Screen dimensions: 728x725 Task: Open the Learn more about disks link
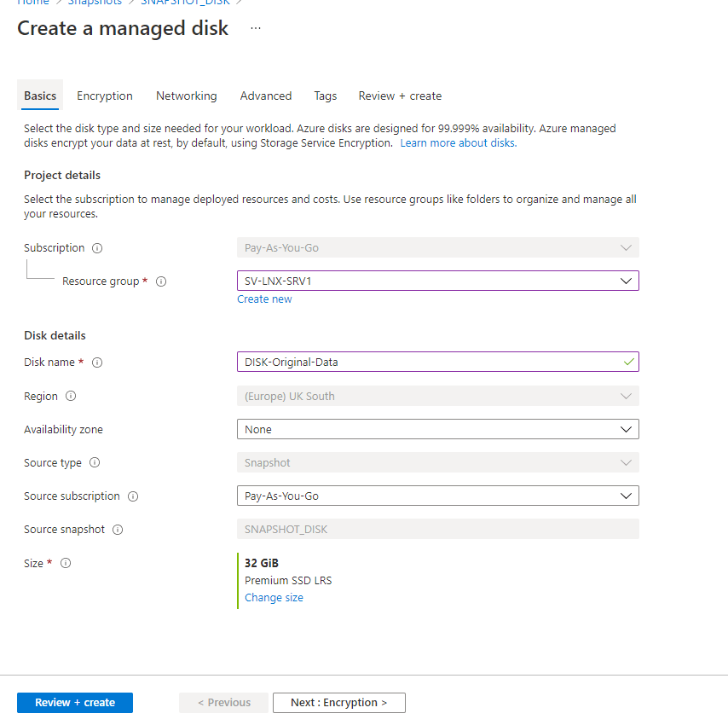458,143
